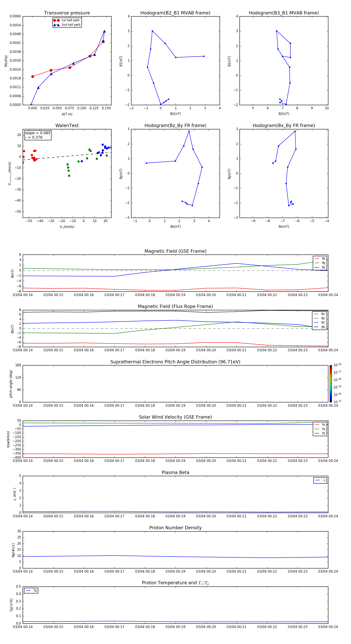Select Bx' entry in Flux Rope legend
This screenshot has width=351, height=644.
click(x=320, y=314)
